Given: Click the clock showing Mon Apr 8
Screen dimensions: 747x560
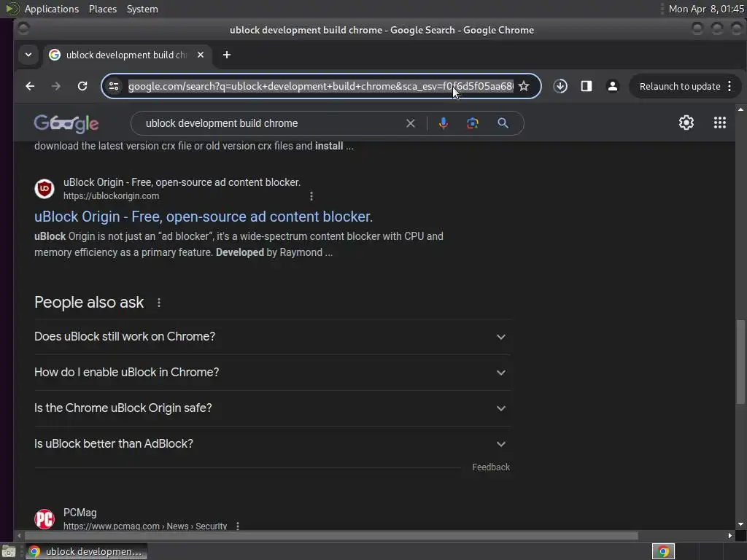Looking at the screenshot, I should (x=706, y=9).
